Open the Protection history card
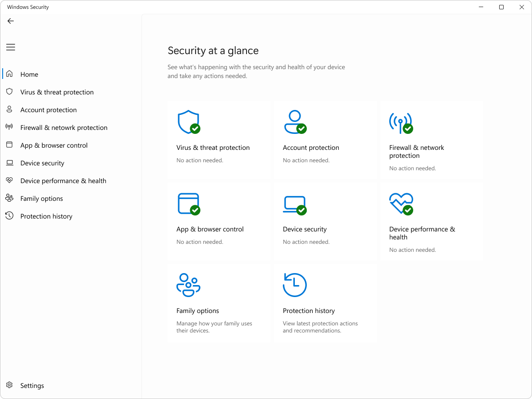The width and height of the screenshot is (532, 399). click(325, 303)
